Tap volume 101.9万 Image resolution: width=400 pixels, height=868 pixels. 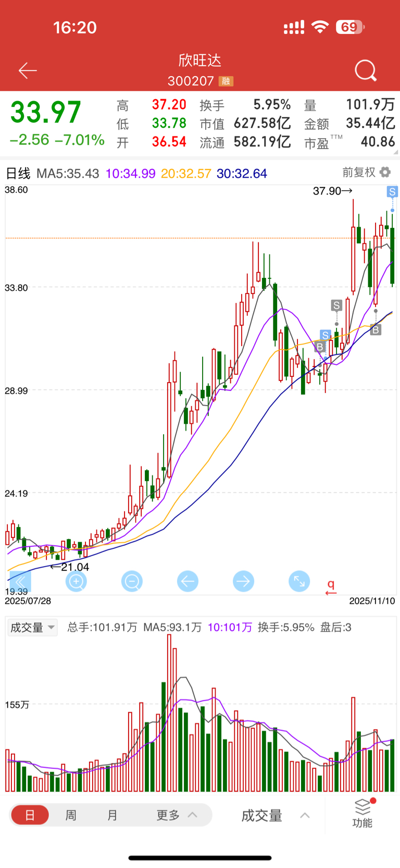pos(371,105)
